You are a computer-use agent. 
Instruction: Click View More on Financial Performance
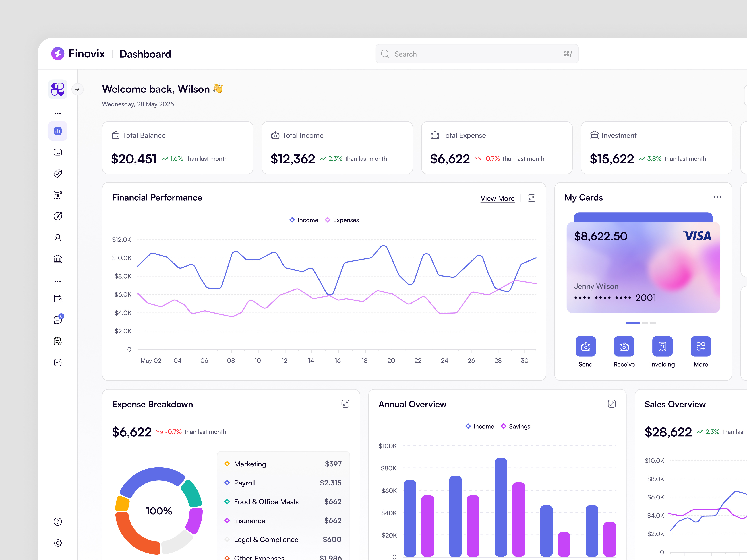coord(498,199)
